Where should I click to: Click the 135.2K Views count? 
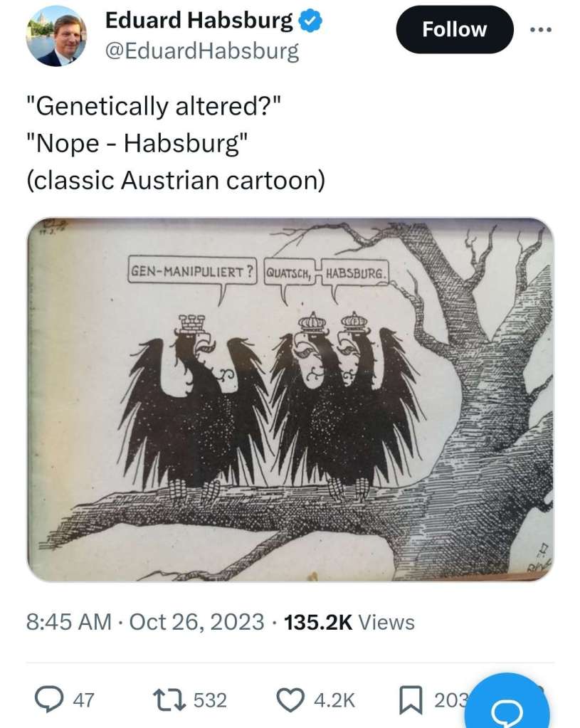click(x=349, y=622)
